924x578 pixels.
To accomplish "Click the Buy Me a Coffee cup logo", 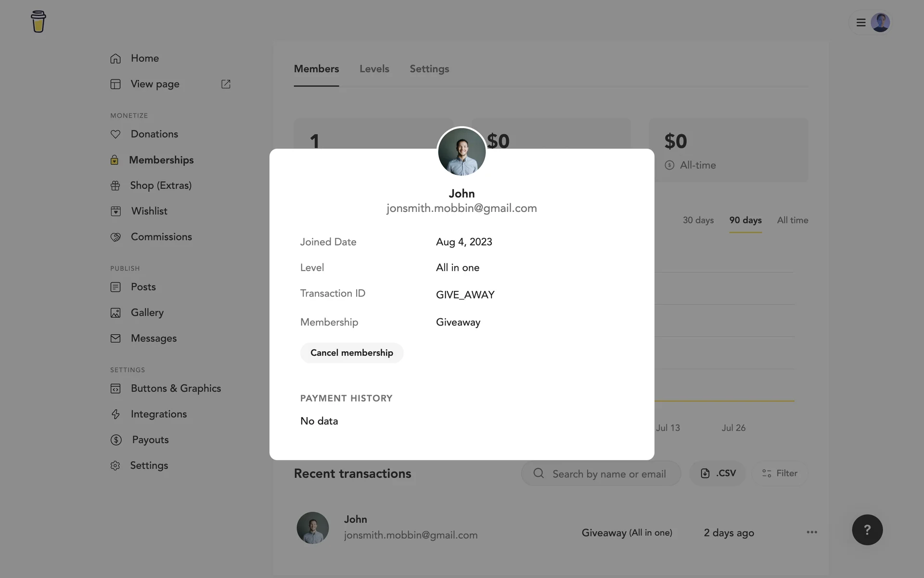I will pyautogui.click(x=38, y=22).
